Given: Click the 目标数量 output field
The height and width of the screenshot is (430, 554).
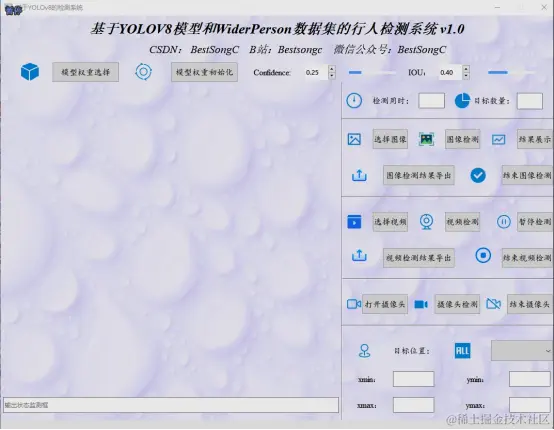Looking at the screenshot, I should click(x=530, y=101).
